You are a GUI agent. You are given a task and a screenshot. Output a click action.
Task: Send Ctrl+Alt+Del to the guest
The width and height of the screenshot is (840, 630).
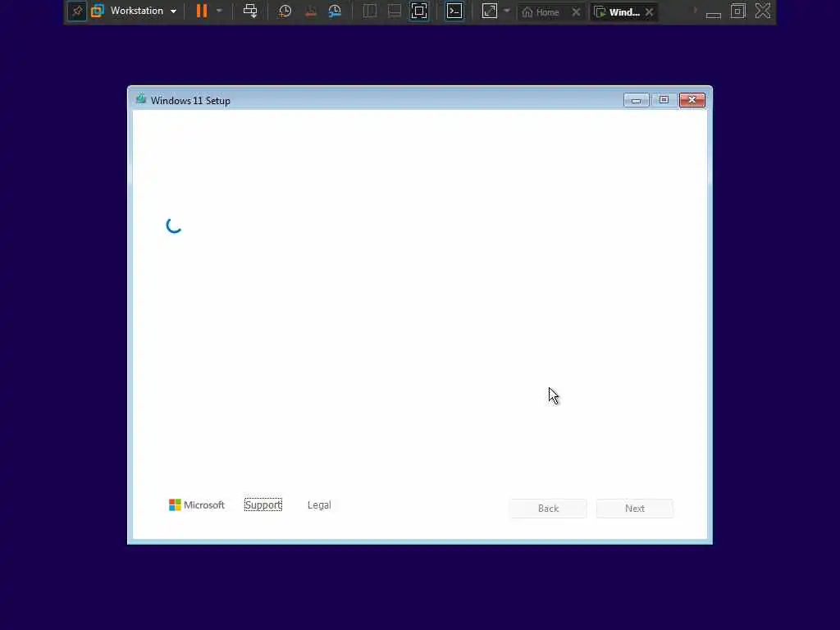pyautogui.click(x=250, y=11)
